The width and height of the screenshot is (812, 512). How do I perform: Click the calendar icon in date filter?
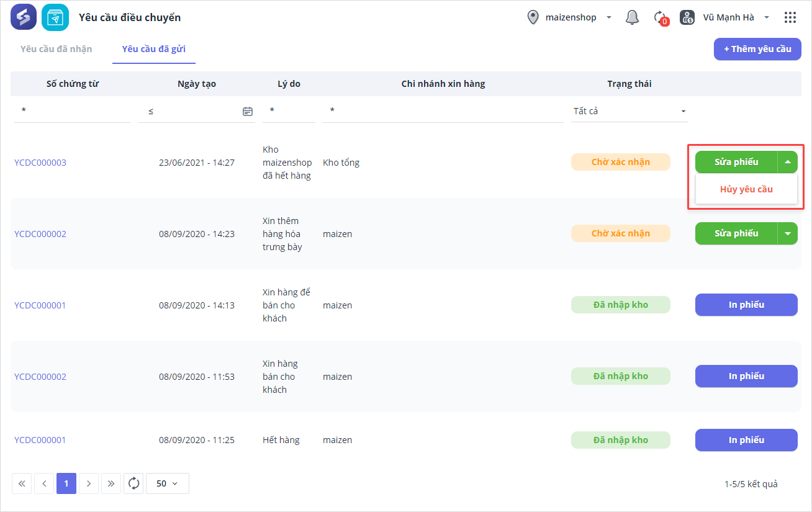[247, 112]
